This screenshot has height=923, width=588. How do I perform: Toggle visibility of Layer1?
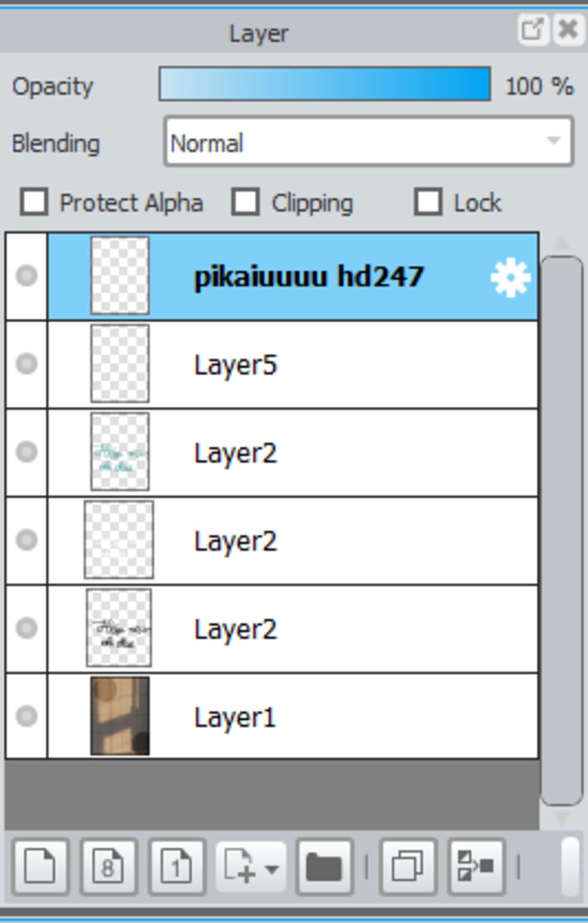click(26, 716)
